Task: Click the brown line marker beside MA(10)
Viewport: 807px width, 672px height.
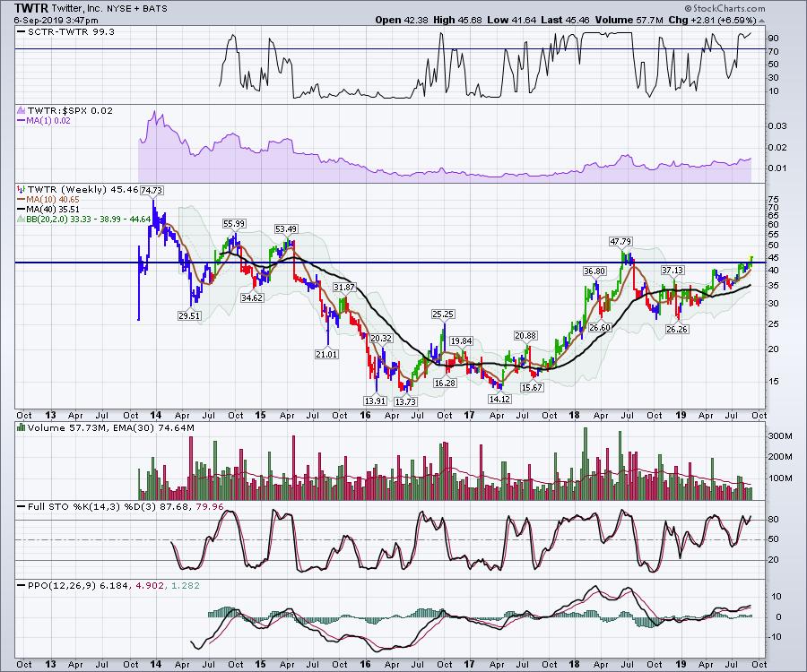Action: pyautogui.click(x=22, y=199)
